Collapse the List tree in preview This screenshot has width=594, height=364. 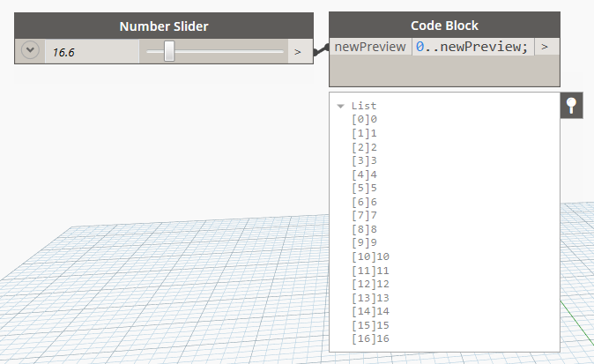tap(340, 107)
